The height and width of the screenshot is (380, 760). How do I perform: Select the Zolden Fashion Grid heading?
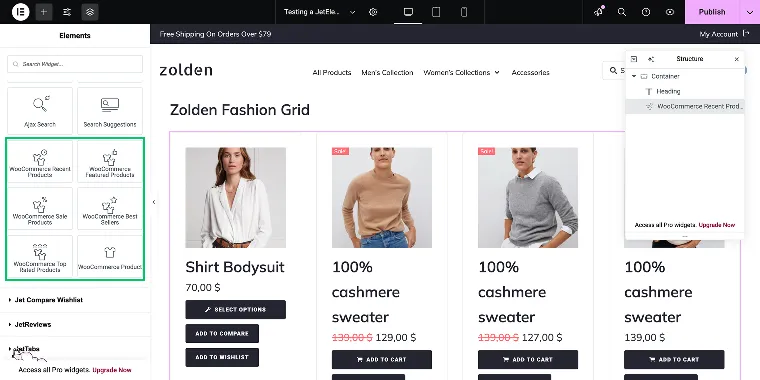(240, 110)
